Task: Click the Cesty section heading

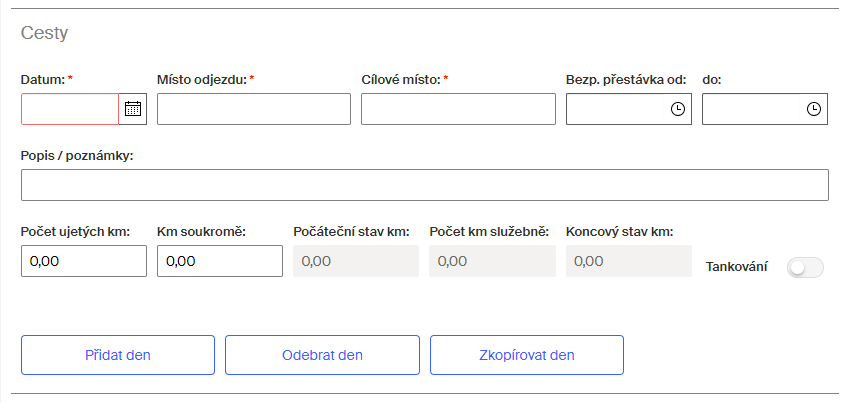Action: tap(44, 33)
